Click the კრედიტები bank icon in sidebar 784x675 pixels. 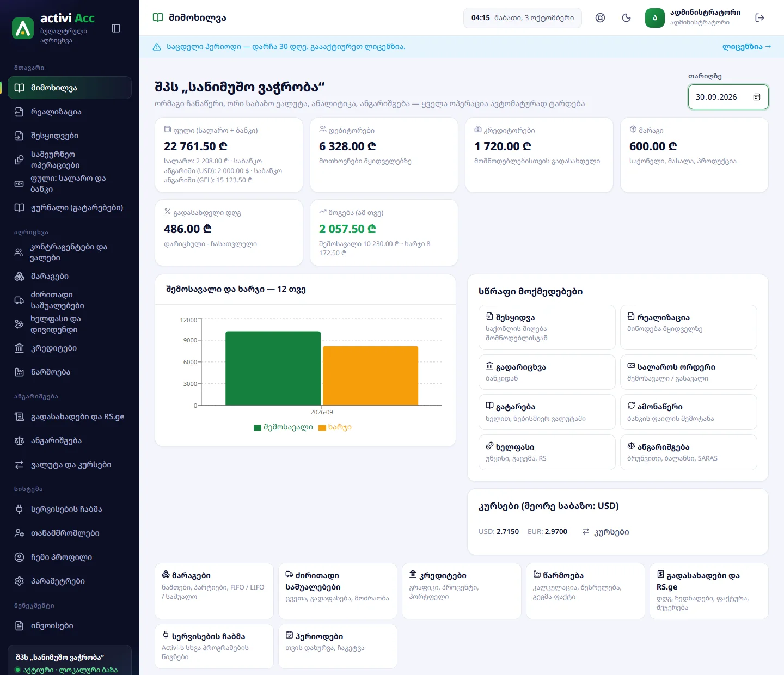(19, 348)
